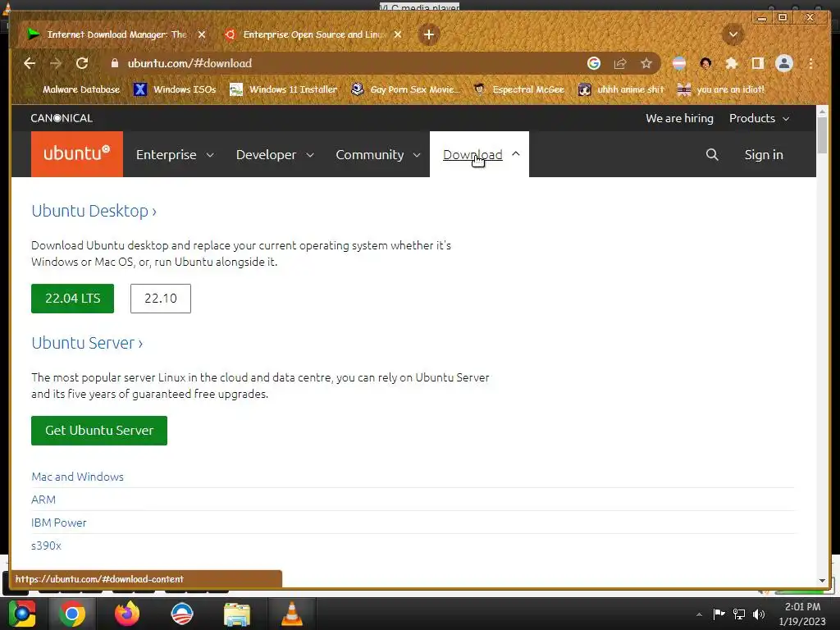Open File Explorer from taskbar
840x630 pixels.
(237, 614)
